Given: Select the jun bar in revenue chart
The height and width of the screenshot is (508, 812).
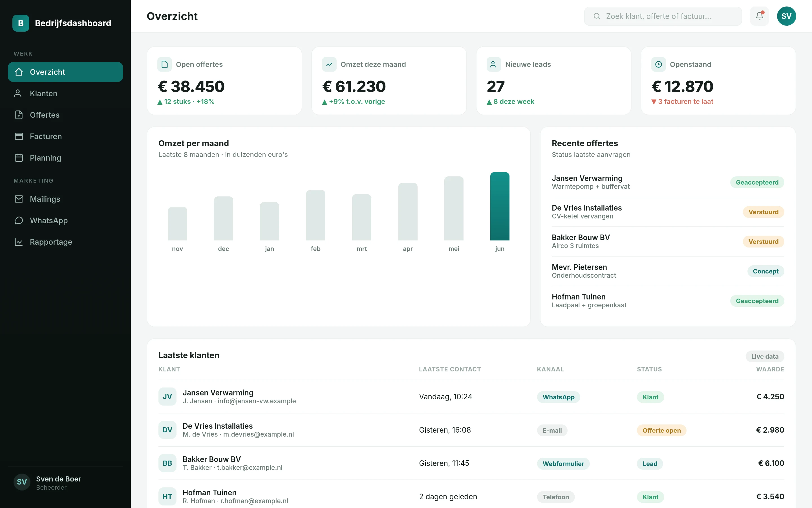Looking at the screenshot, I should [x=500, y=206].
